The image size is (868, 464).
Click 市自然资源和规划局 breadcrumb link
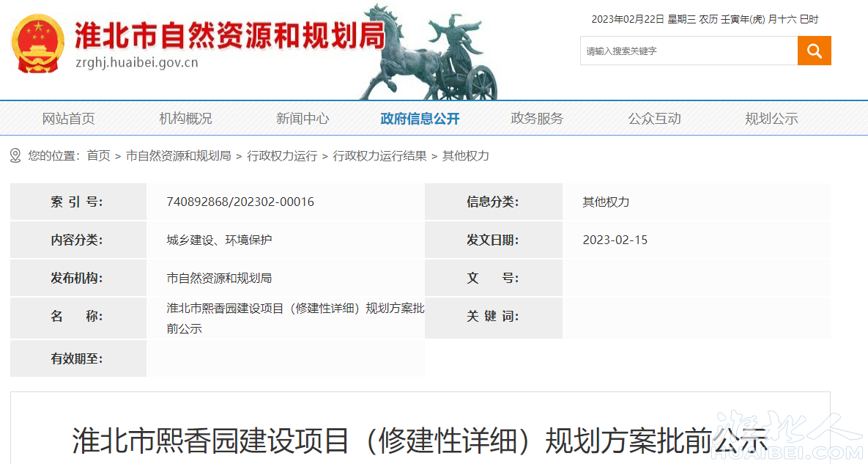178,155
